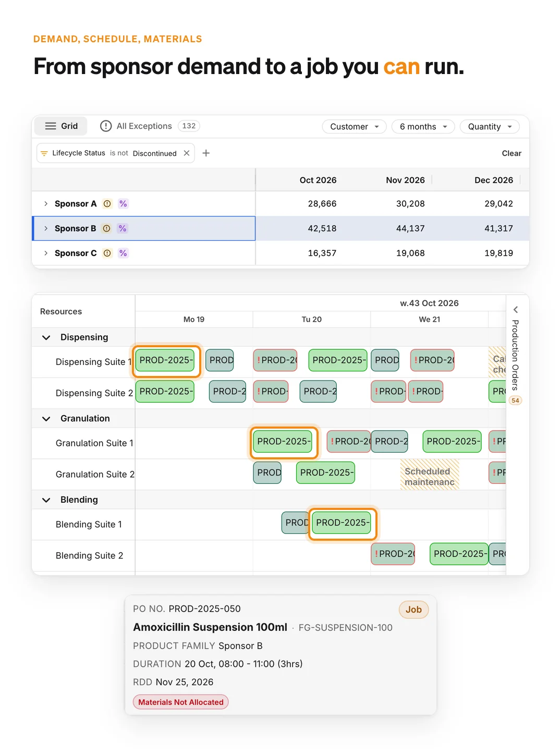Click the percent icon next to Sponsor C
Viewport: 560px width, 754px height.
pyautogui.click(x=123, y=253)
